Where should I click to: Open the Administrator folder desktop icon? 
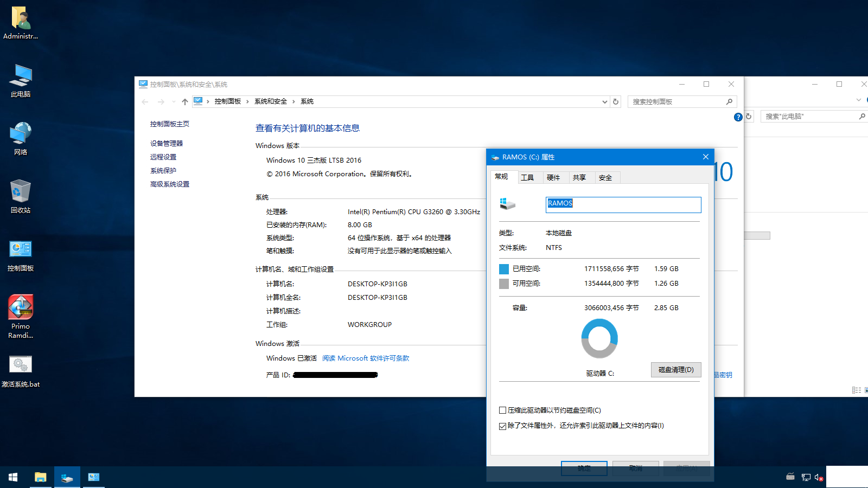[21, 23]
